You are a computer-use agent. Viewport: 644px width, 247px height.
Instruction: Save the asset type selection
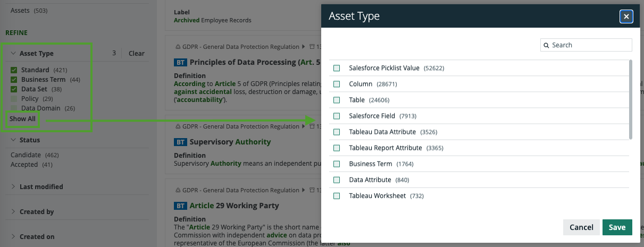point(617,227)
